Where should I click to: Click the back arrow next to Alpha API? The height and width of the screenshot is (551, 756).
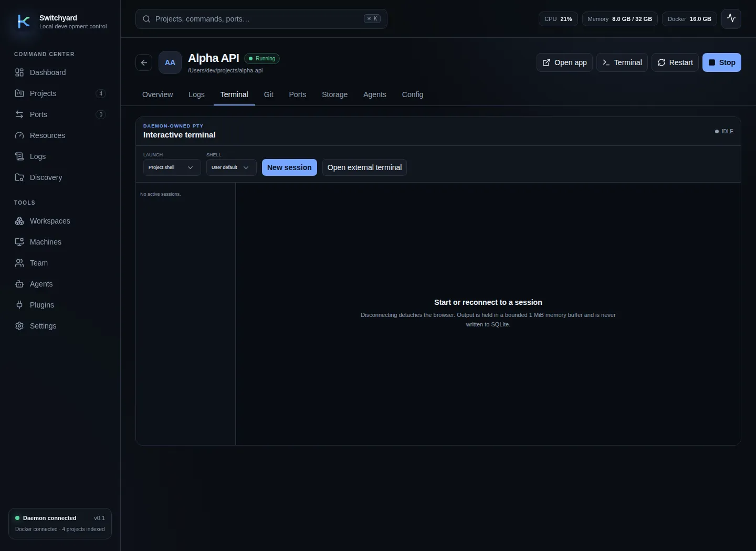(144, 62)
